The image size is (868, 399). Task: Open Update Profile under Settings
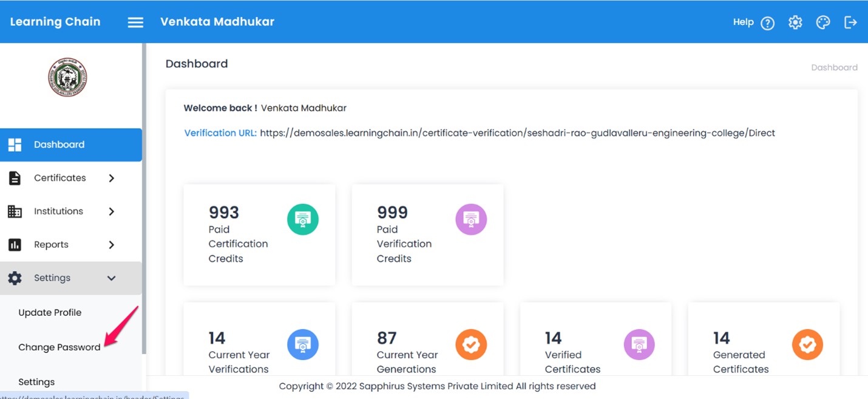pos(50,313)
